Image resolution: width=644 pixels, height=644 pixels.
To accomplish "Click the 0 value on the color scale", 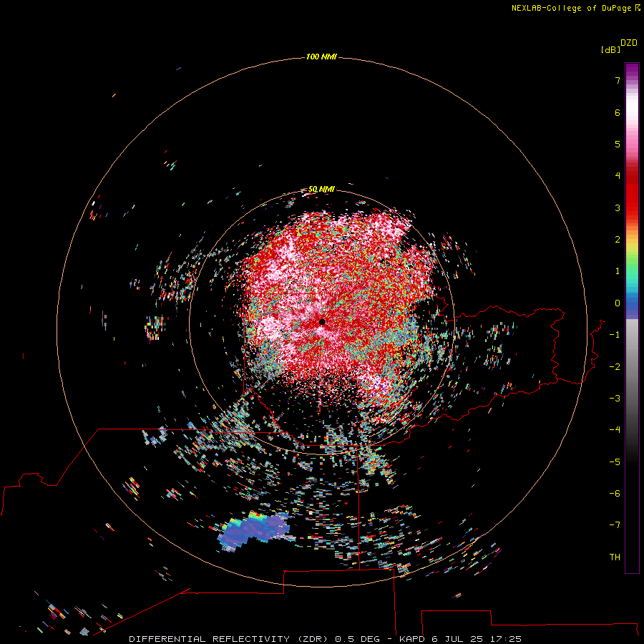I will click(x=618, y=303).
